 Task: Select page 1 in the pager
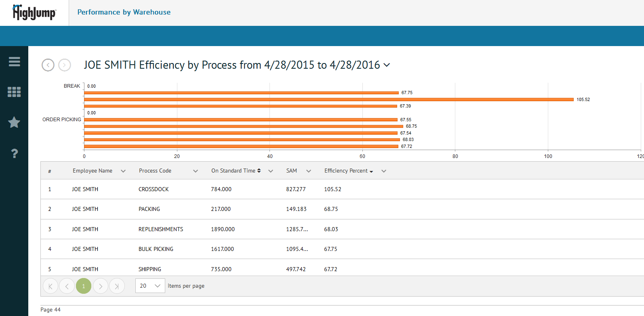[84, 286]
